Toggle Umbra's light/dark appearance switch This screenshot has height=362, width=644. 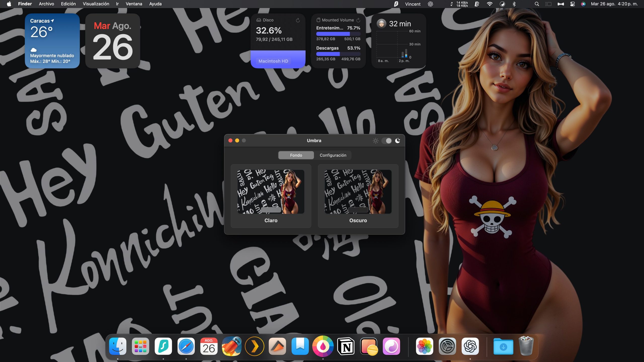pyautogui.click(x=387, y=141)
